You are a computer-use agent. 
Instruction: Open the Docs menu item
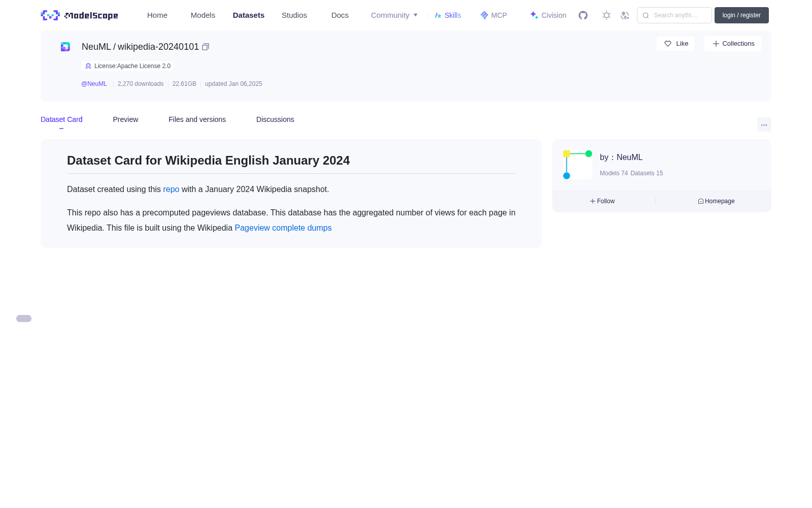click(x=340, y=15)
